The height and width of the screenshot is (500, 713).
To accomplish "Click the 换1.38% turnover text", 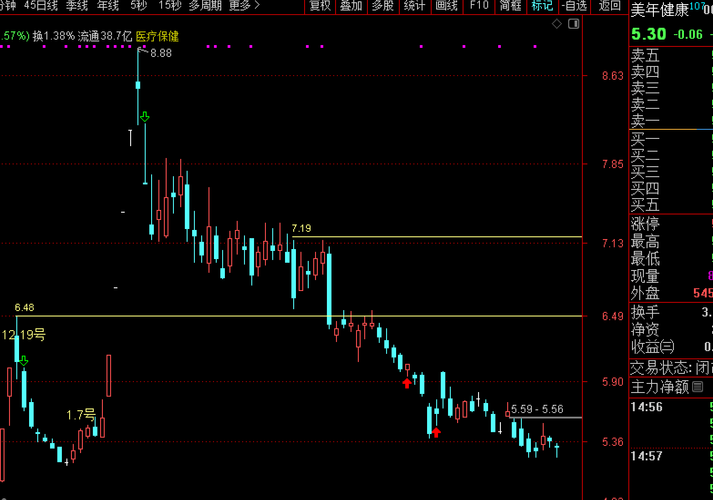I will pos(53,36).
